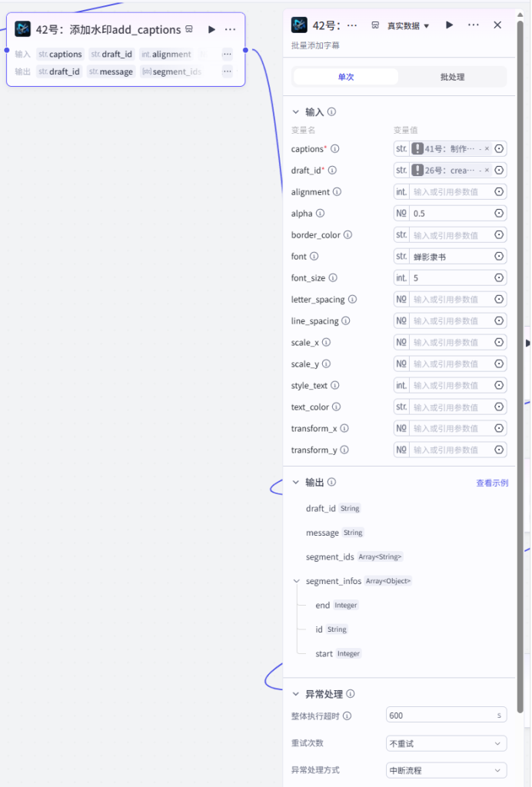Click the reference picker icon for text_color

click(499, 407)
